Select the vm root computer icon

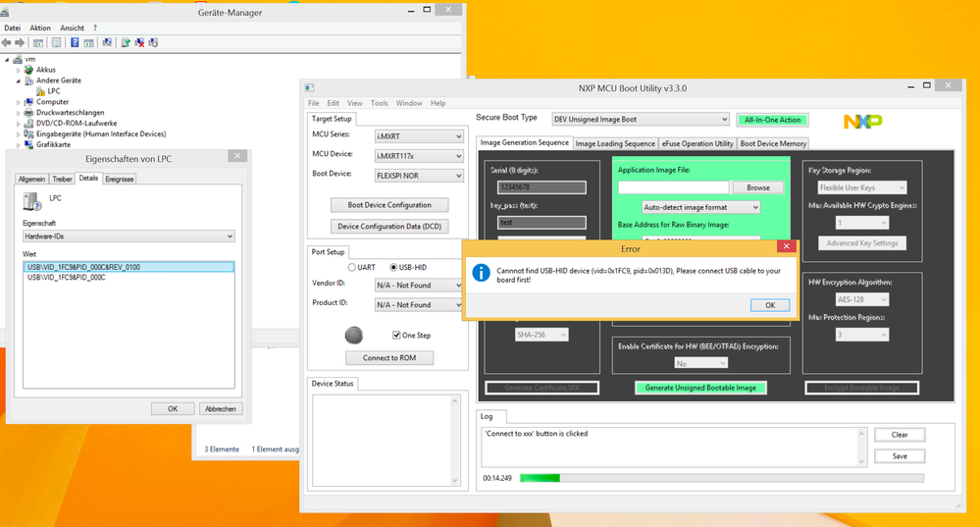pyautogui.click(x=18, y=60)
